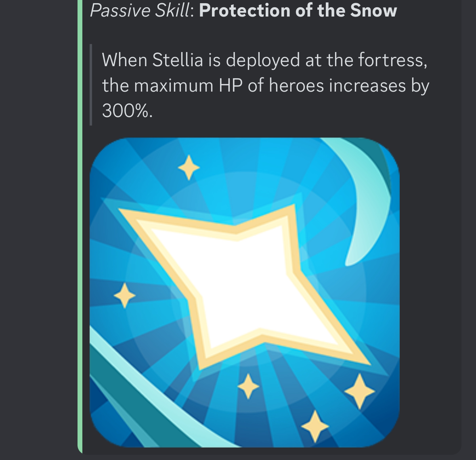Click the sparkle left of the big star
476x460 pixels.
pyautogui.click(x=124, y=295)
